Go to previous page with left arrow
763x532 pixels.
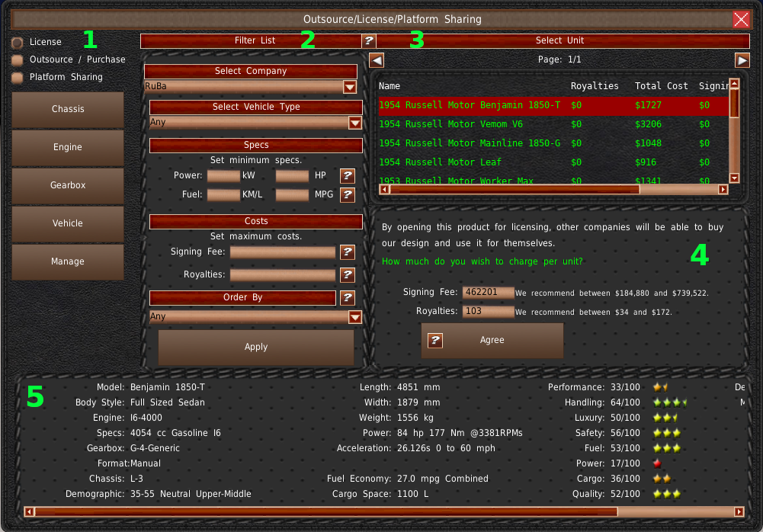coord(377,60)
